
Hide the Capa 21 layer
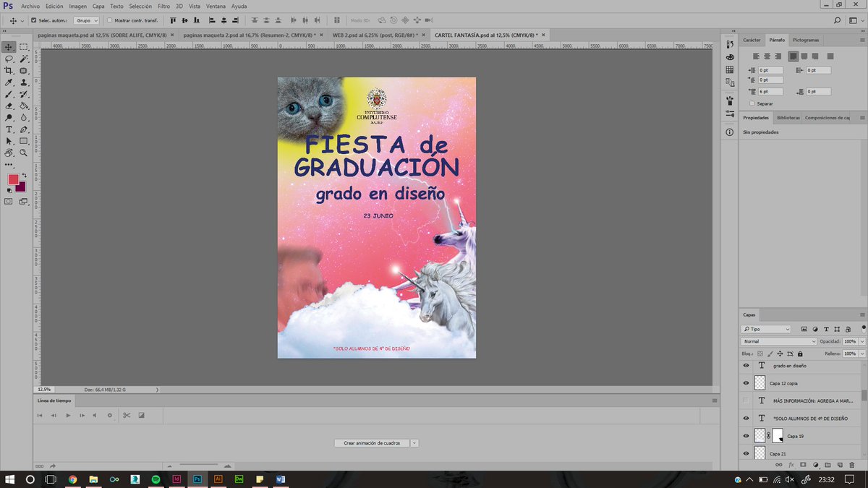(746, 453)
